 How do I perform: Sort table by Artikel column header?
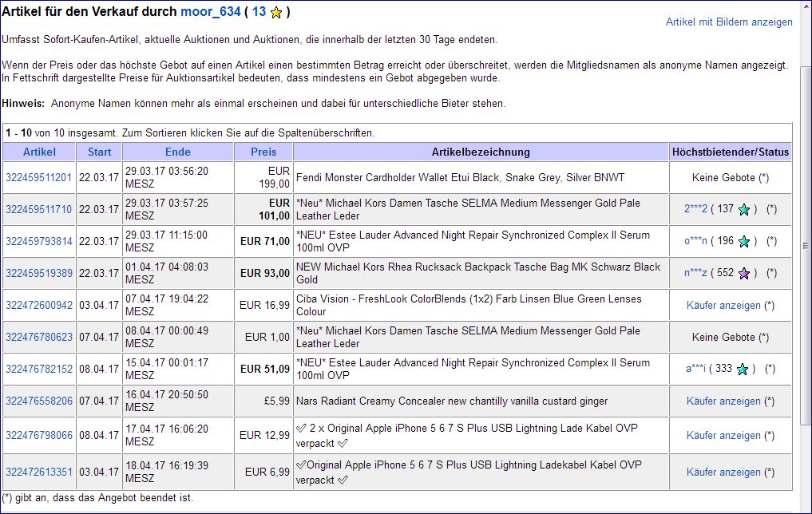coord(39,152)
